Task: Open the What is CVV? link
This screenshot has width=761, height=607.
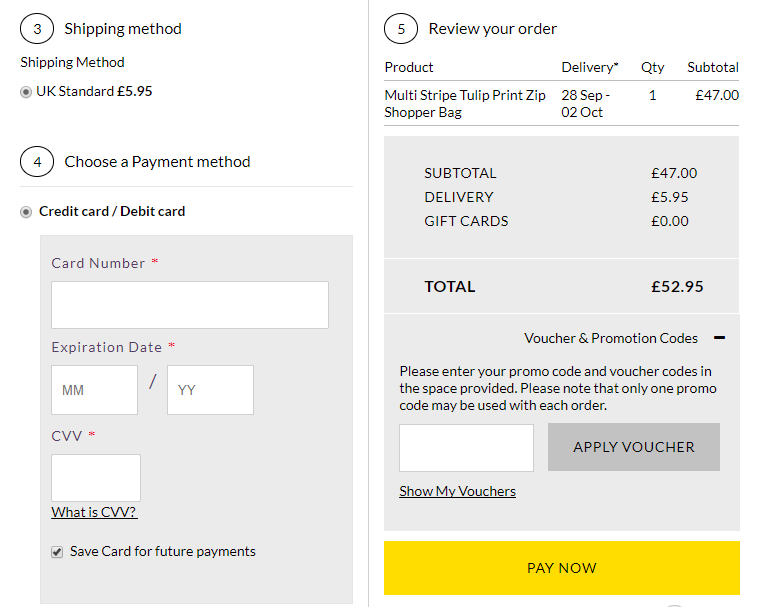Action: [x=94, y=512]
